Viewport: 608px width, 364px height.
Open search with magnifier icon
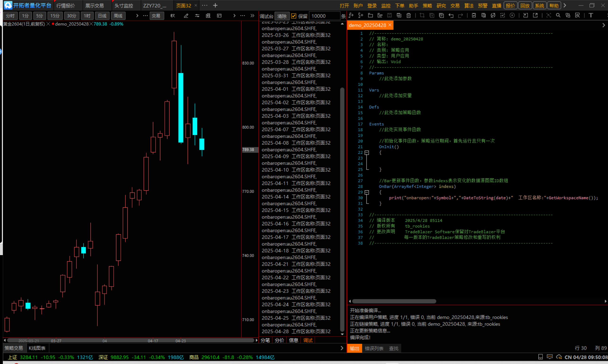point(558,15)
